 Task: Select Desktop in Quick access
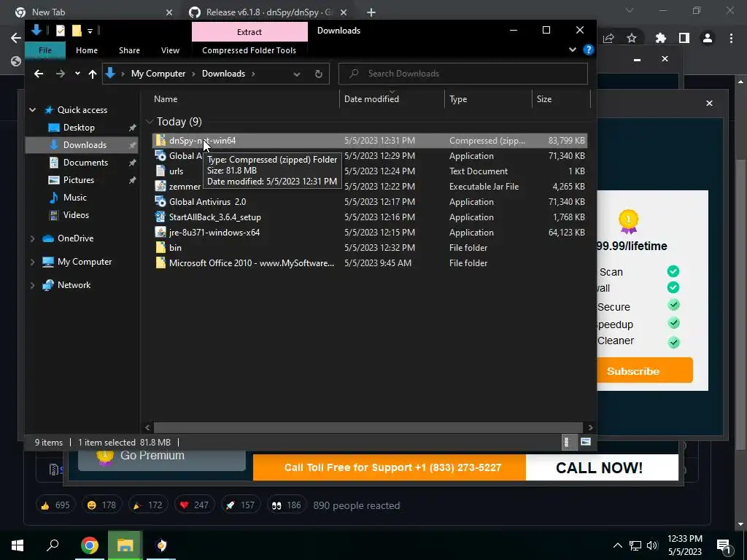click(79, 128)
